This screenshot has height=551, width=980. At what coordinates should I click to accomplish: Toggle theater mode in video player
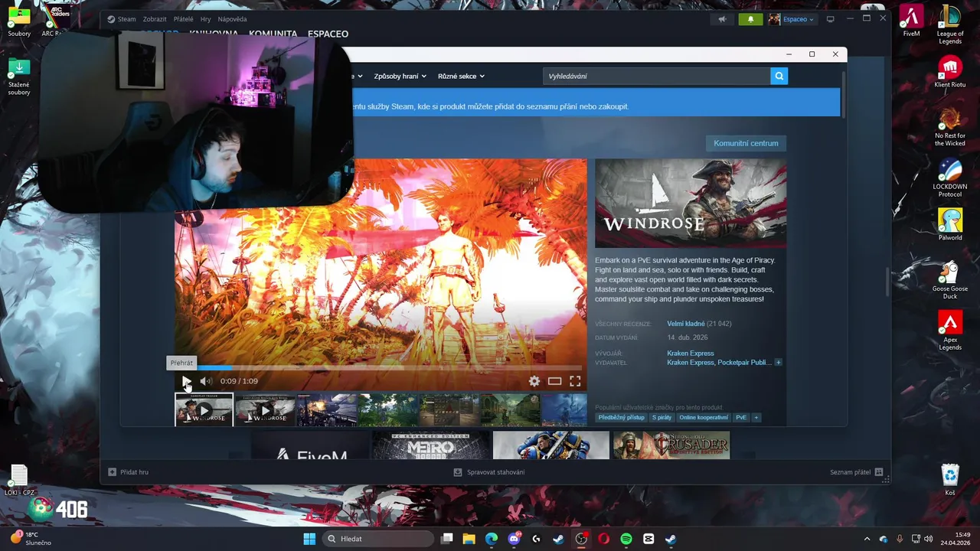554,381
